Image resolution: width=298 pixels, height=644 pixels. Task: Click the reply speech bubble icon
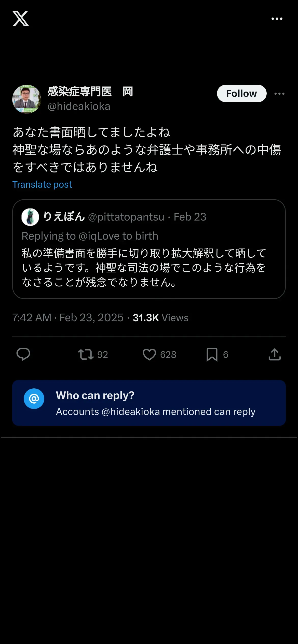point(23,354)
